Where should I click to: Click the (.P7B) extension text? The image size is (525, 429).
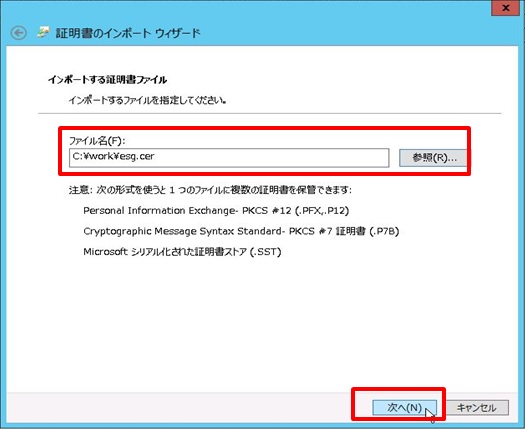coord(384,231)
